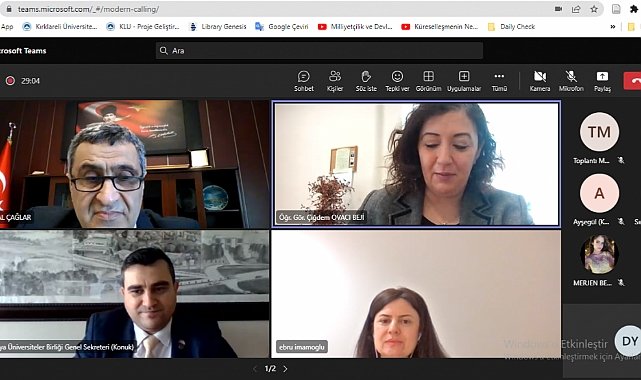Click Öğr. Gör. Çiğdem OVACI BEJİ video tile
This screenshot has height=380, width=641.
click(416, 164)
